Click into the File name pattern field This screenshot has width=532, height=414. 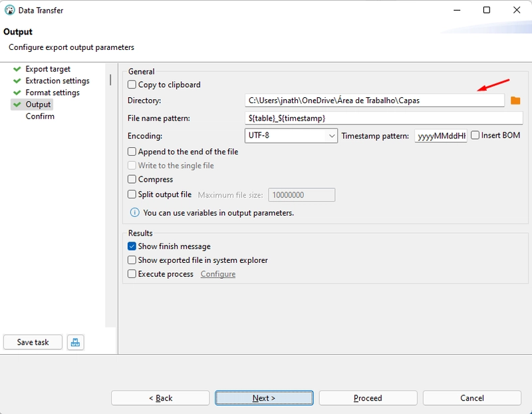click(x=384, y=118)
